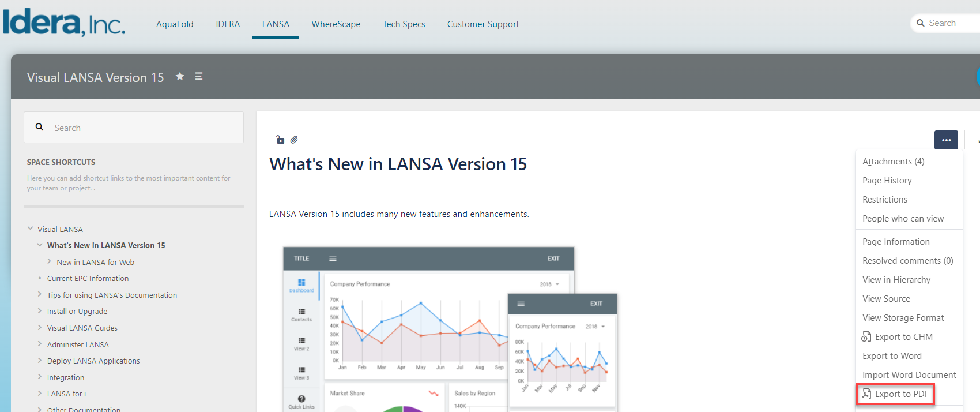980x412 pixels.
Task: Open the space list icon in header
Action: [x=199, y=76]
